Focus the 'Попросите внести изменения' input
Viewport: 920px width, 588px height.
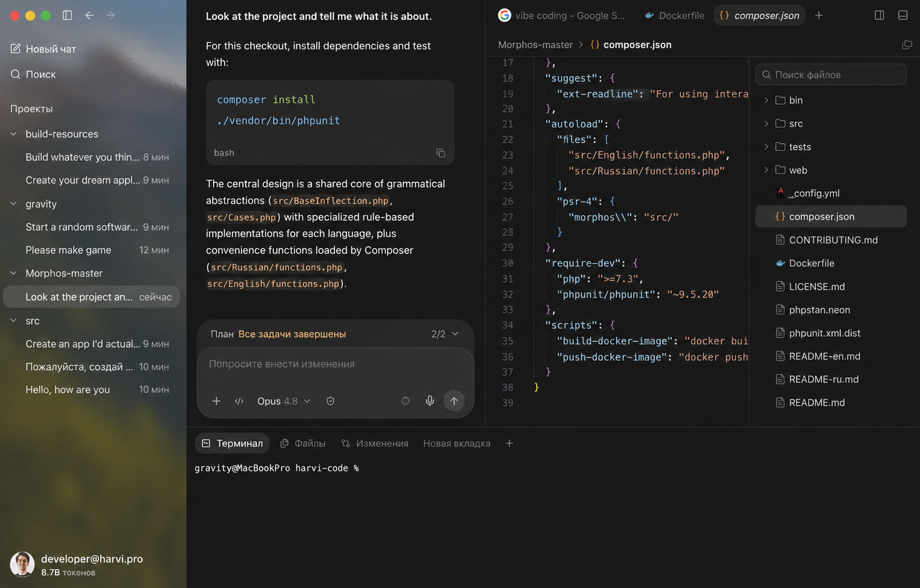coord(335,364)
